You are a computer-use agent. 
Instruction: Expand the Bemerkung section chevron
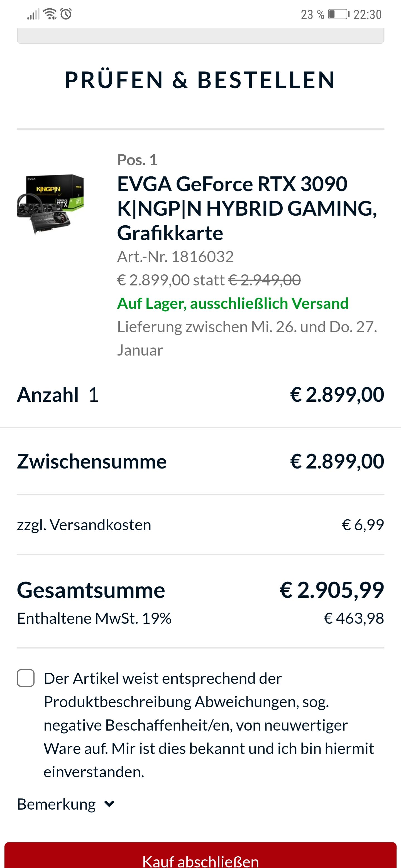point(109,804)
